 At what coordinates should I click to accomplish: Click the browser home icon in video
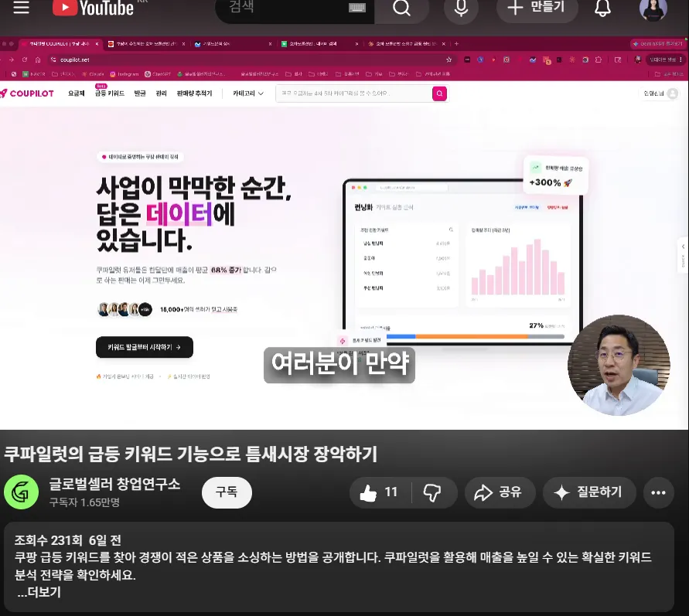tap(38, 60)
